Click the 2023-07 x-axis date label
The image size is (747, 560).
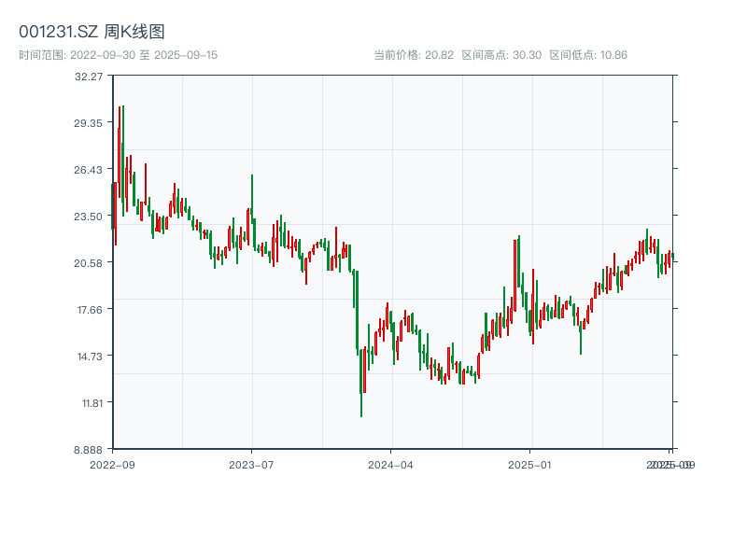[x=252, y=464]
